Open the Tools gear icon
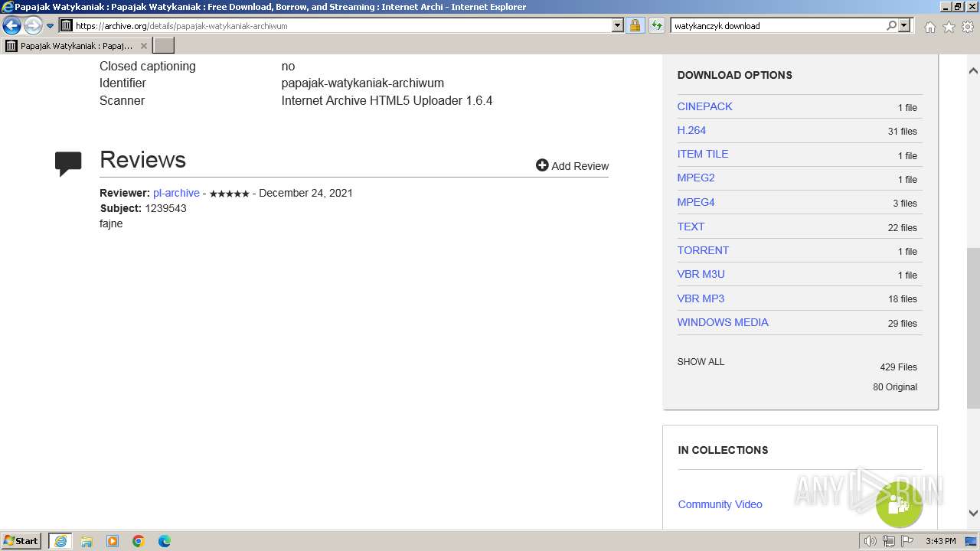Image resolution: width=980 pixels, height=551 pixels. pyautogui.click(x=968, y=27)
